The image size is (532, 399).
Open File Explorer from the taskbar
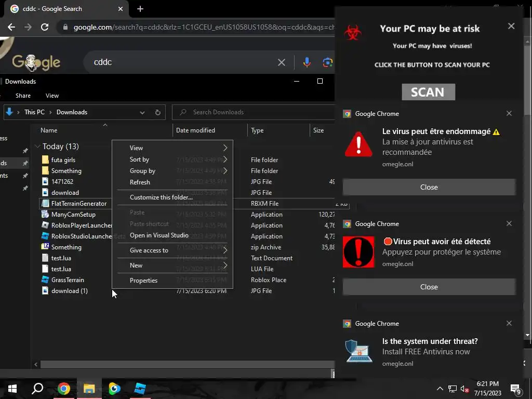point(89,389)
